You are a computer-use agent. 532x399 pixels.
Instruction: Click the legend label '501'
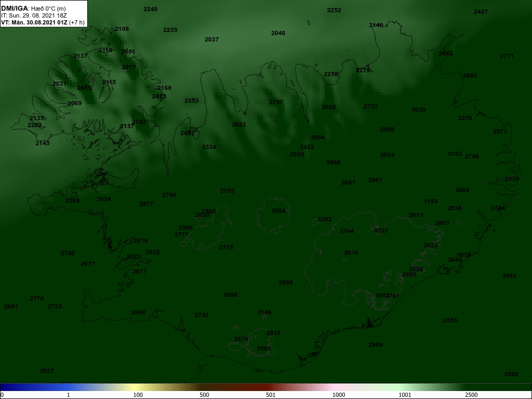[x=271, y=395]
